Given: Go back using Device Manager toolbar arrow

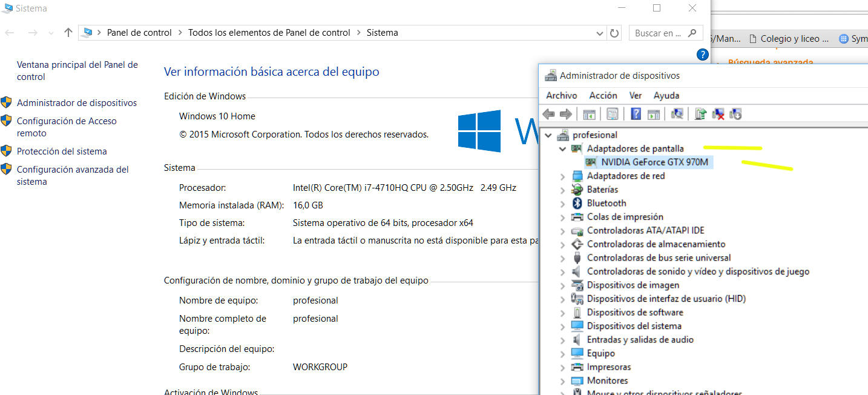Looking at the screenshot, I should click(549, 114).
